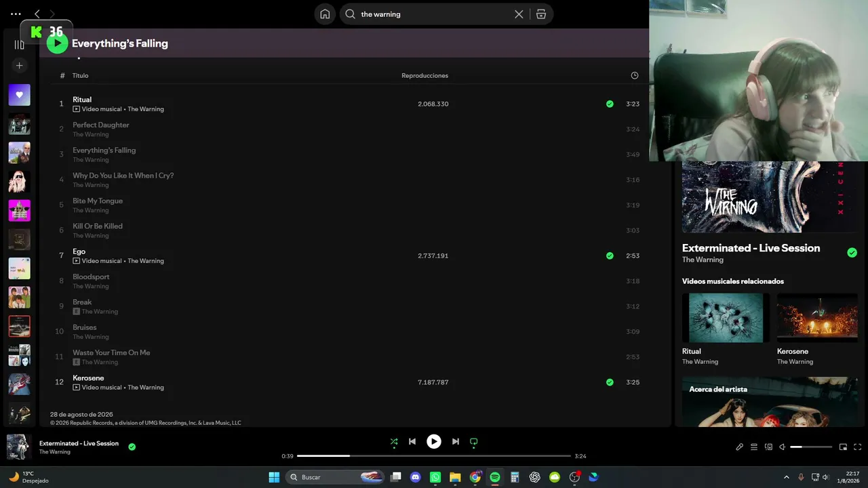Click the 'Bloodsport' track row title

coord(91,277)
